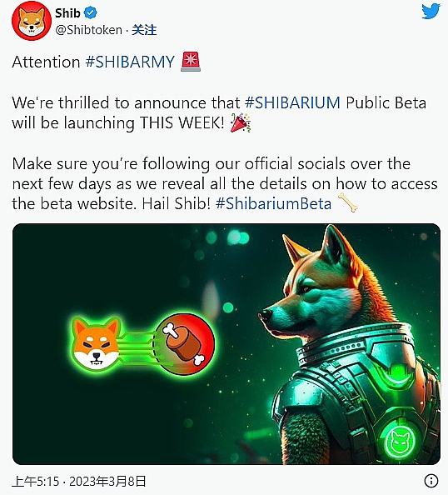The image size is (448, 495).
Task: Open the #SHIBARIUM hashtag
Action: click(292, 102)
